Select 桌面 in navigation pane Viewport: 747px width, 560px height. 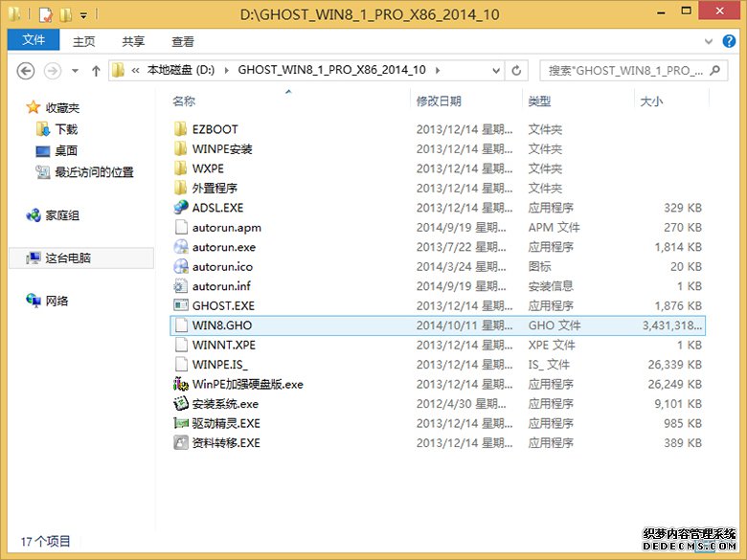tap(66, 150)
